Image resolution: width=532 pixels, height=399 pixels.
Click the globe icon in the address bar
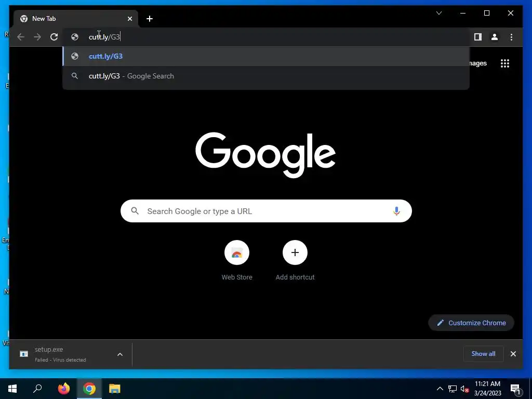click(75, 37)
